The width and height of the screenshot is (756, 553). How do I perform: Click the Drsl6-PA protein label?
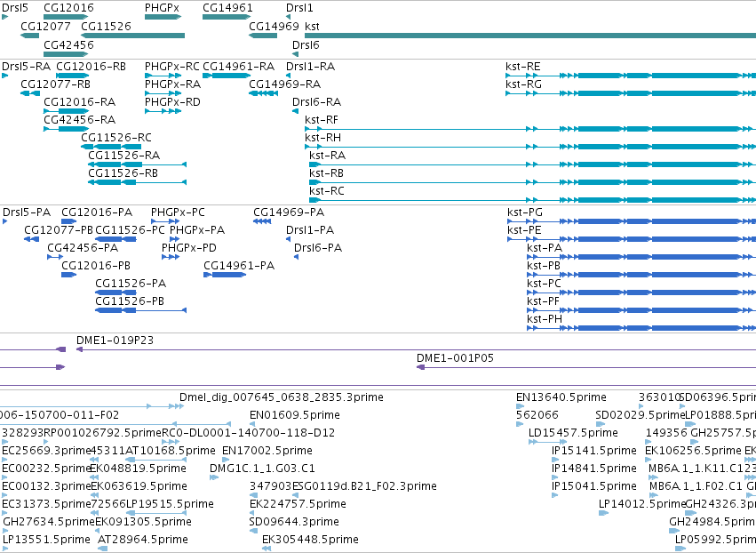click(318, 248)
